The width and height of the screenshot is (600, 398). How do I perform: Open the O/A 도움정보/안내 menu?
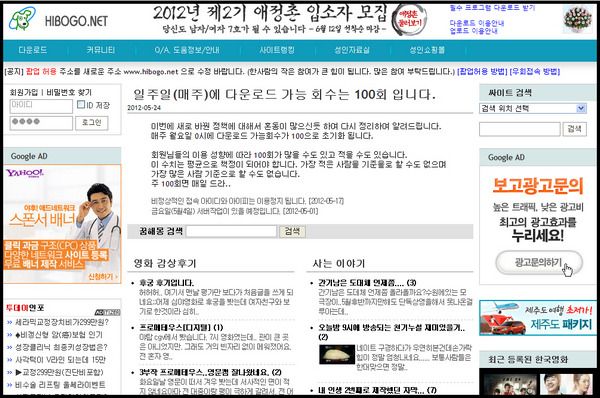click(x=187, y=50)
